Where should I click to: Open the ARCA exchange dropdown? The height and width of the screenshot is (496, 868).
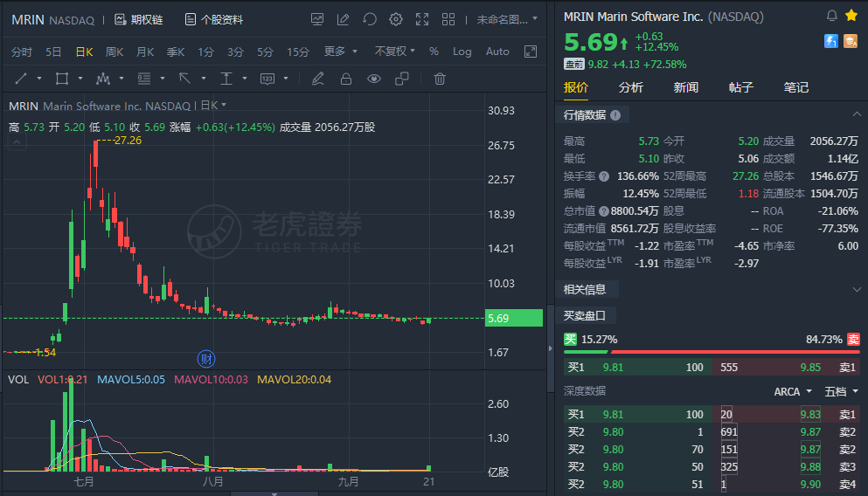tap(793, 391)
